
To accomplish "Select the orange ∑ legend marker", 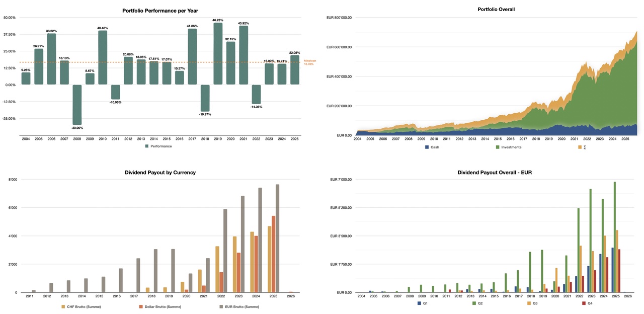I will tap(580, 147).
